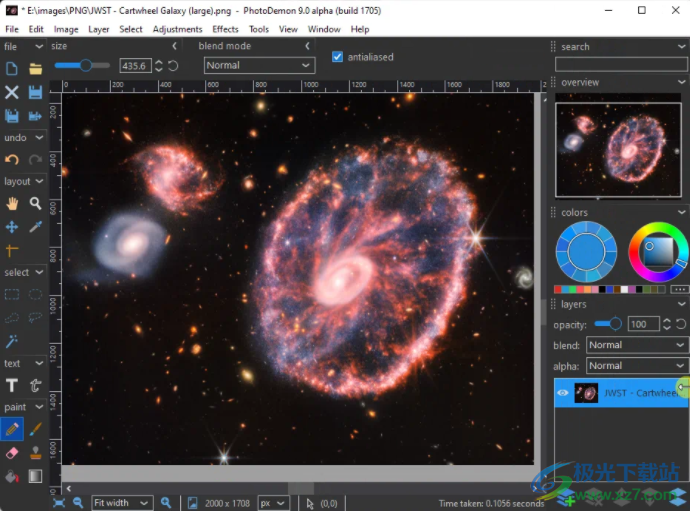Select the Lasso selection tool

(x=35, y=318)
